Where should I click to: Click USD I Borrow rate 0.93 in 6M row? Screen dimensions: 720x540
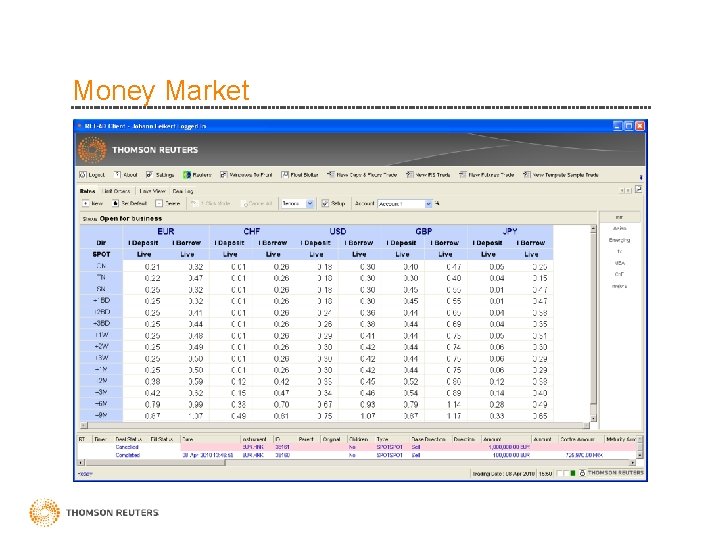(x=367, y=405)
